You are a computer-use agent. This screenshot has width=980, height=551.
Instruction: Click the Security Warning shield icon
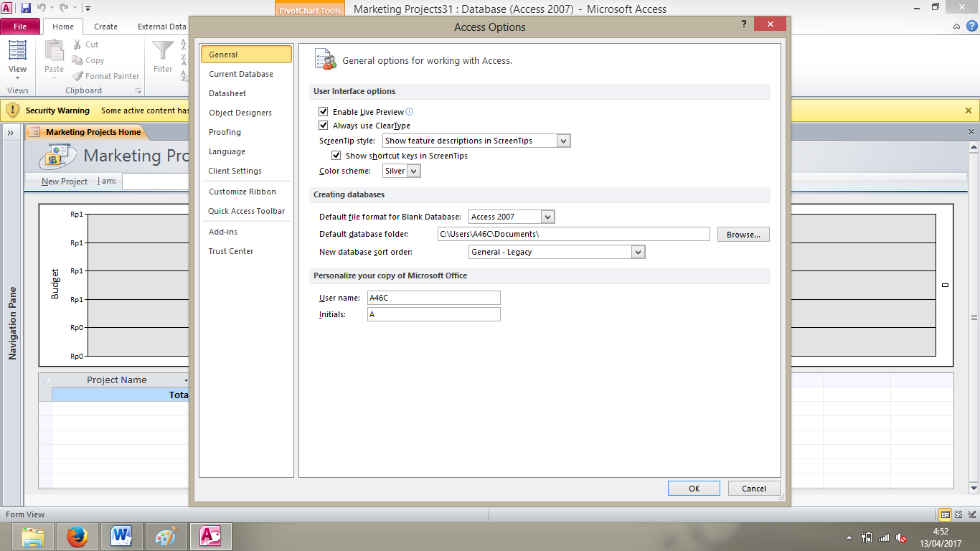click(x=13, y=110)
